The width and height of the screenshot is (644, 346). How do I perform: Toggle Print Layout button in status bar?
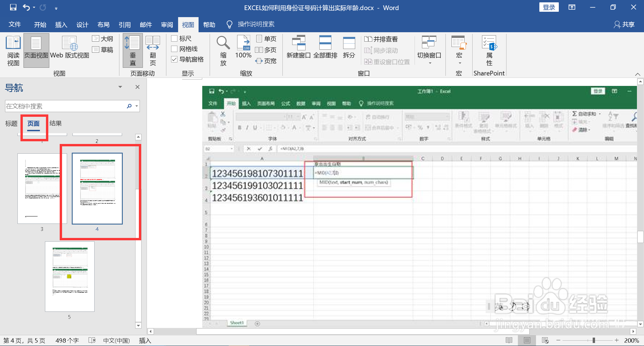tap(527, 340)
